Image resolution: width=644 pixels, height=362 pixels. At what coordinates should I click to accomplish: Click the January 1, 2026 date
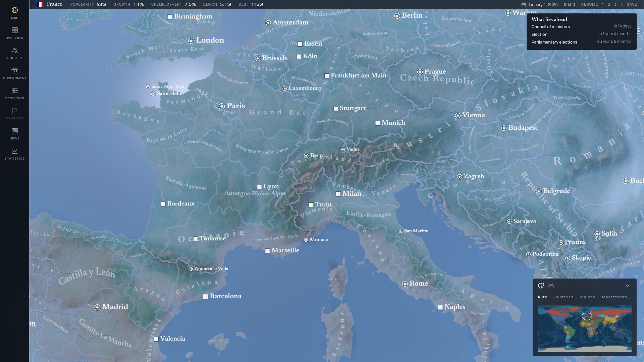(542, 5)
